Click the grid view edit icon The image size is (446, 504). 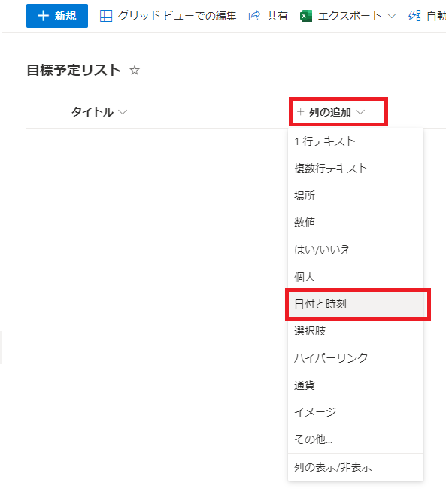[106, 16]
